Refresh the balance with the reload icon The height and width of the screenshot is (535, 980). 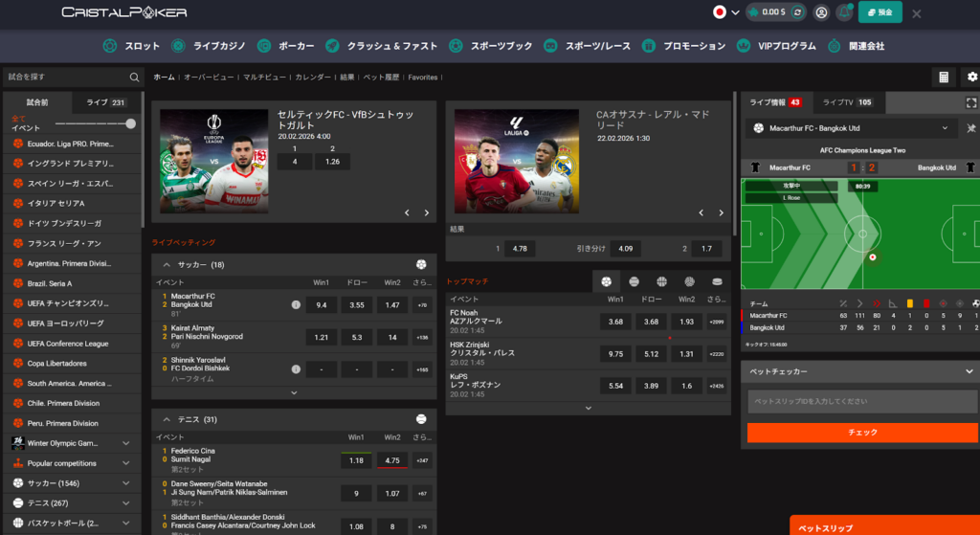coord(797,11)
